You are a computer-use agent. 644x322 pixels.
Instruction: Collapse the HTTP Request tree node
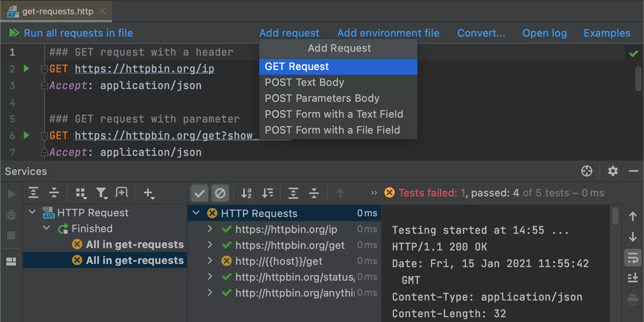point(33,212)
